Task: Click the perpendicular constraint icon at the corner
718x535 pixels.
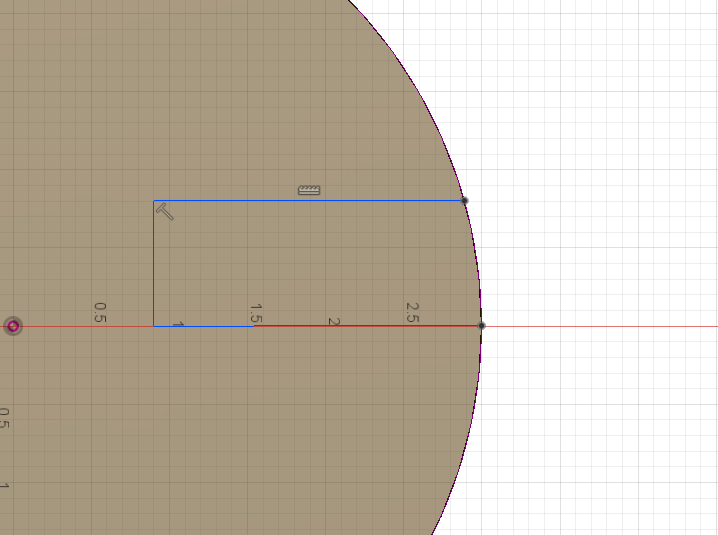Action: click(x=165, y=212)
